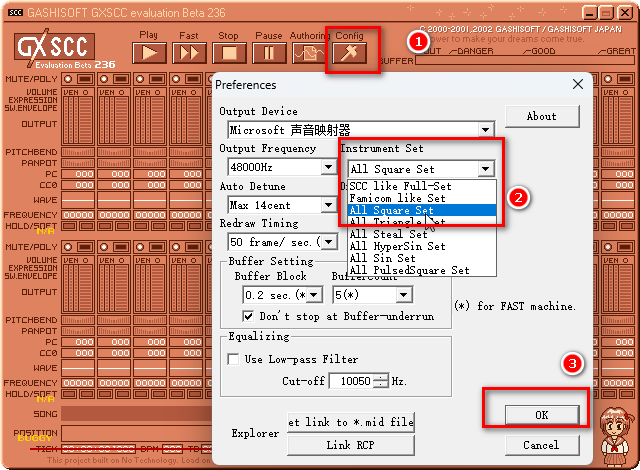Viewport: 640px width, 470px height.
Task: Click the SONG name display bar
Action: tap(137, 414)
